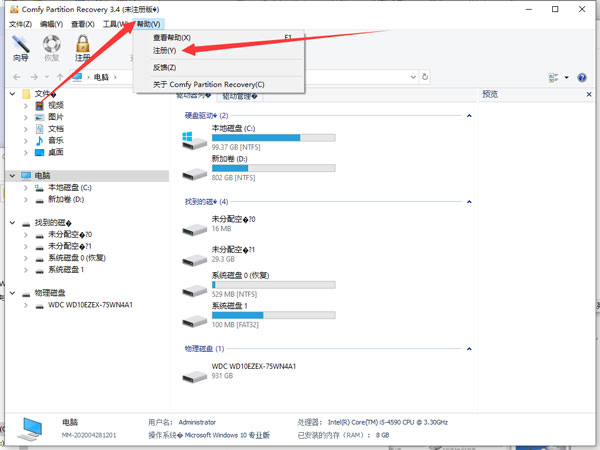Select 系统磁盘 0 (恢复) in the tree

77,258
